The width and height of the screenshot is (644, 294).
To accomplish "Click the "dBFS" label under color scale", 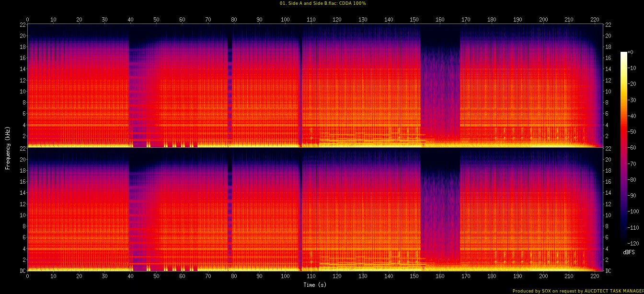I will pyautogui.click(x=629, y=252).
